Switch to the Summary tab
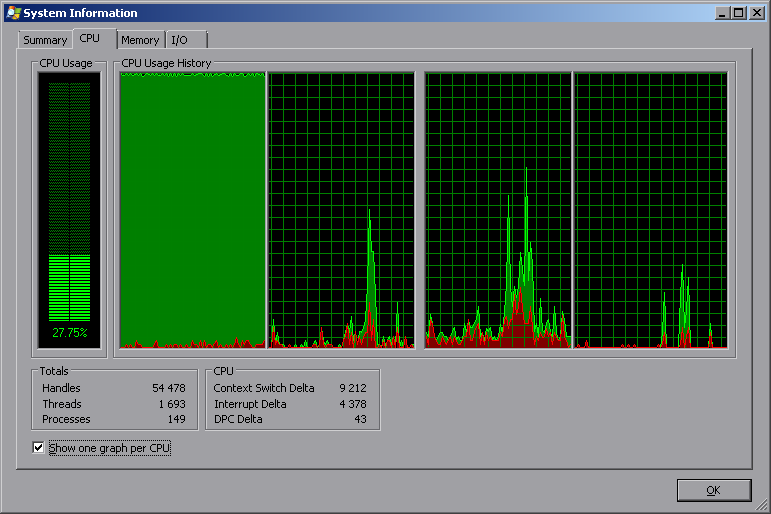Image resolution: width=771 pixels, height=514 pixels. coord(45,40)
